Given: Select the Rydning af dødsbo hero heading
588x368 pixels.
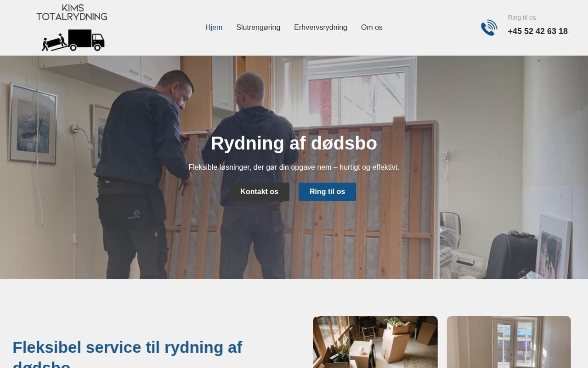Looking at the screenshot, I should (294, 143).
